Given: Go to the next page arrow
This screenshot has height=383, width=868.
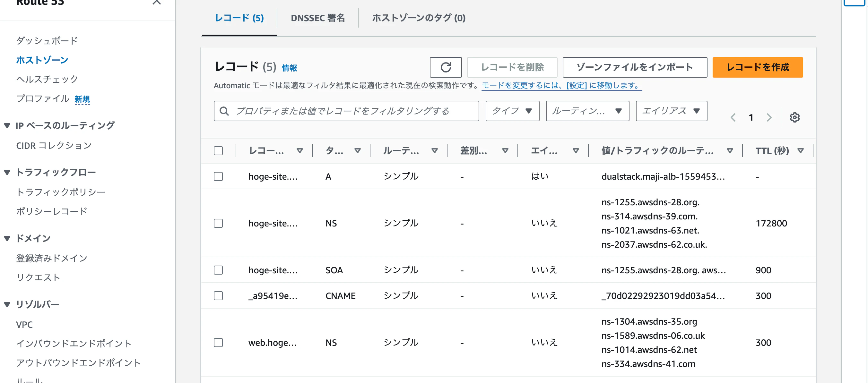Looking at the screenshot, I should point(769,117).
